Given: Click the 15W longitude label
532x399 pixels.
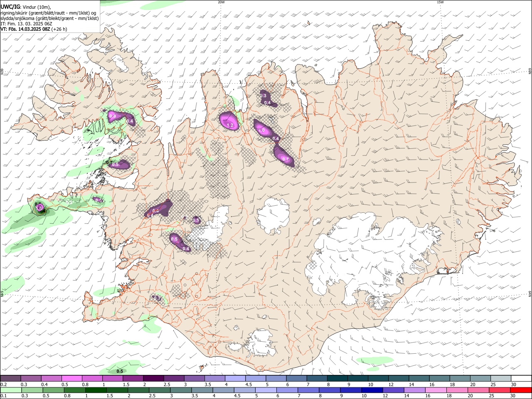Looking at the screenshot, I should click(440, 2).
